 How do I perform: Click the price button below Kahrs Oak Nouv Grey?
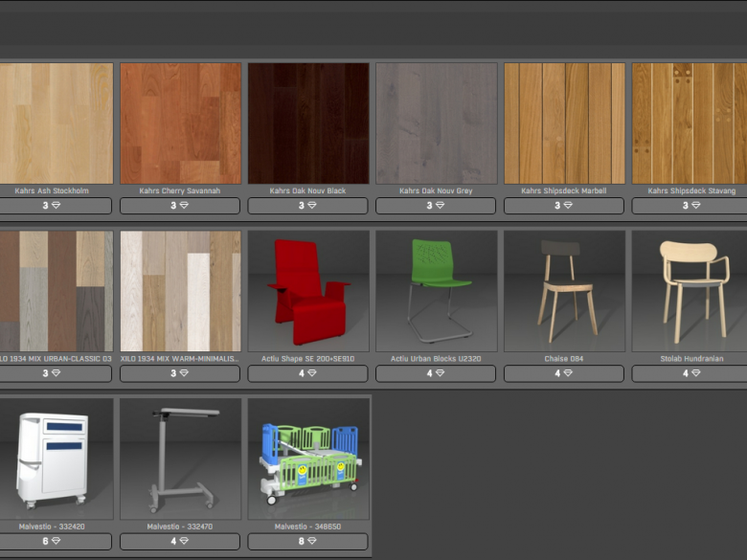(x=436, y=206)
